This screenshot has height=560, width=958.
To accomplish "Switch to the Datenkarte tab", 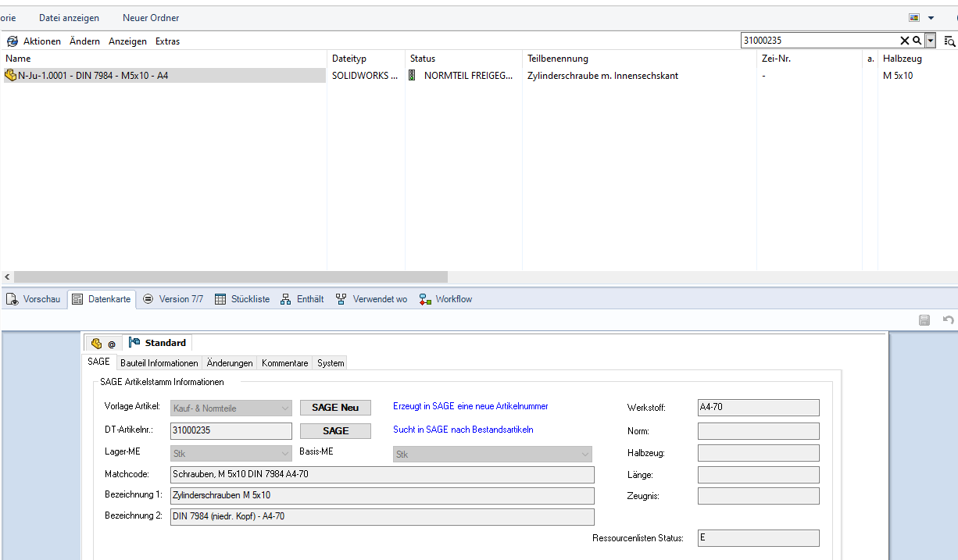I will pyautogui.click(x=102, y=299).
